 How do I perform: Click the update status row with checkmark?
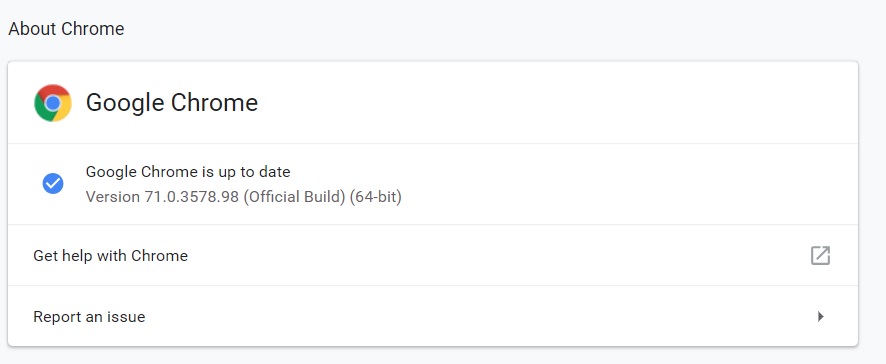(x=433, y=184)
